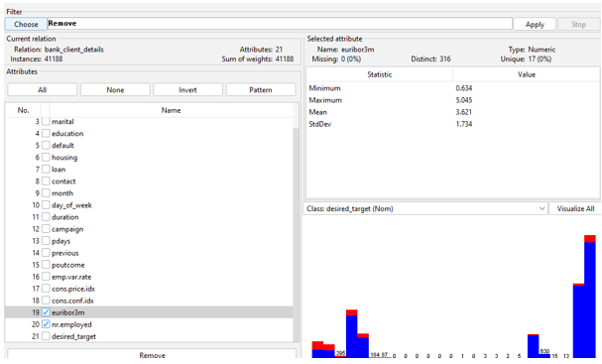Select the duration row name
This screenshot has width=602, height=364.
click(x=64, y=217)
